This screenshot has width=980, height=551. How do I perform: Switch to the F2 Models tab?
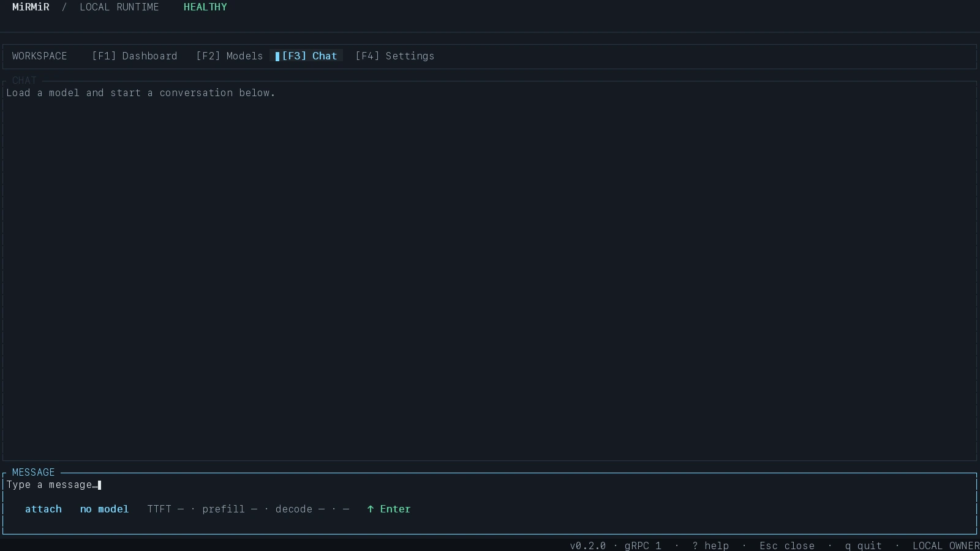coord(229,56)
